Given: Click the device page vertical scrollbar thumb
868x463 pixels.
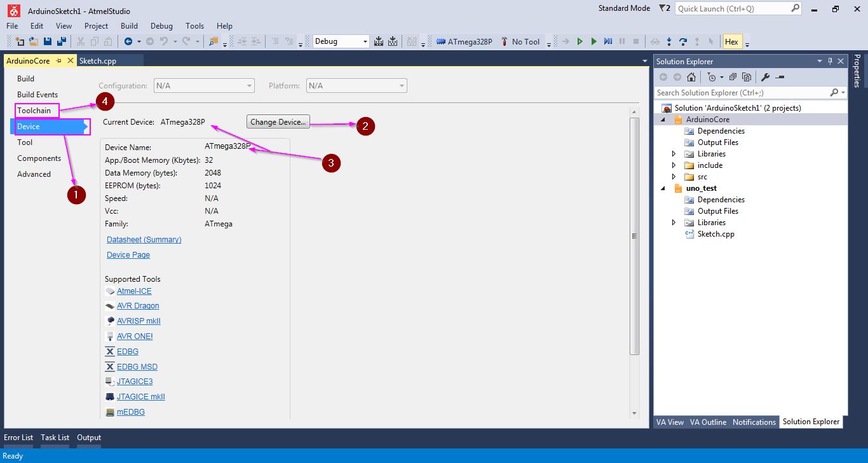Looking at the screenshot, I should 634,236.
